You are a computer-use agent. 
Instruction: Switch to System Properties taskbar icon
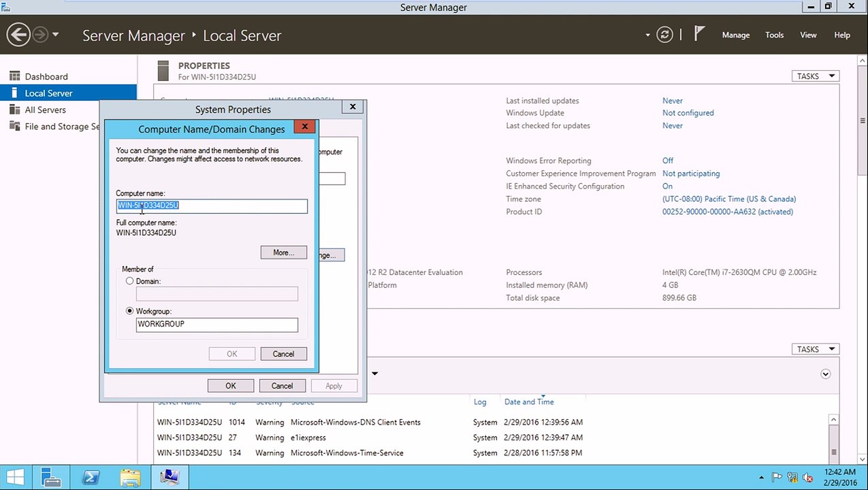pos(170,477)
